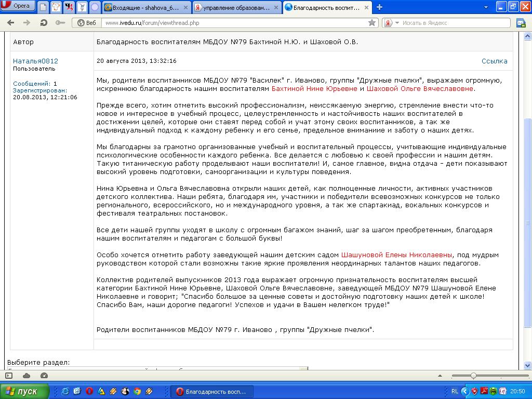Reload the current page
The image size is (532, 399).
[44, 23]
